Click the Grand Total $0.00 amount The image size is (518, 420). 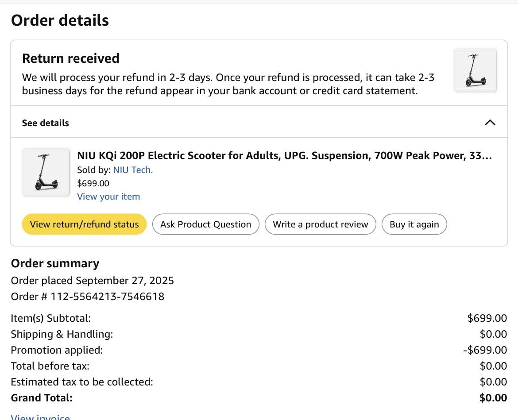click(493, 398)
